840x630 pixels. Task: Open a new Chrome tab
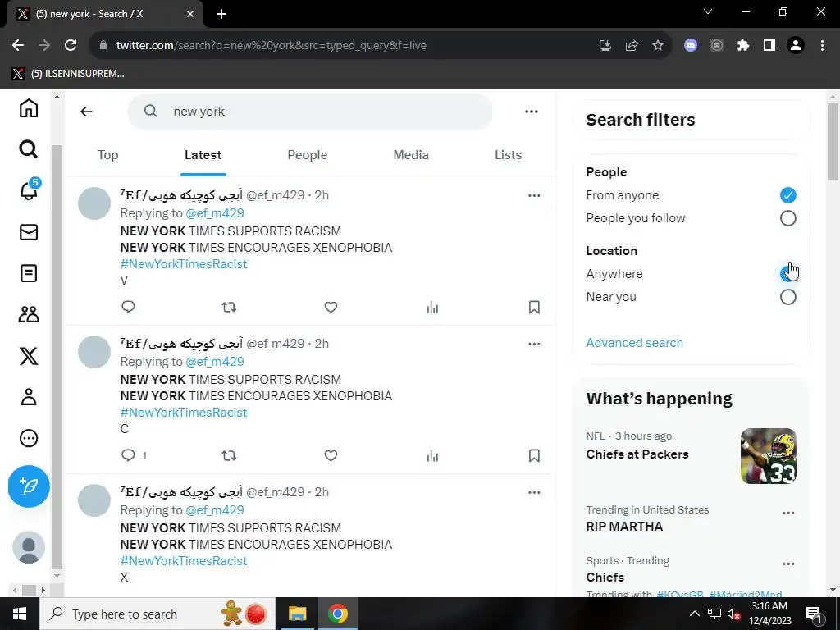221,14
